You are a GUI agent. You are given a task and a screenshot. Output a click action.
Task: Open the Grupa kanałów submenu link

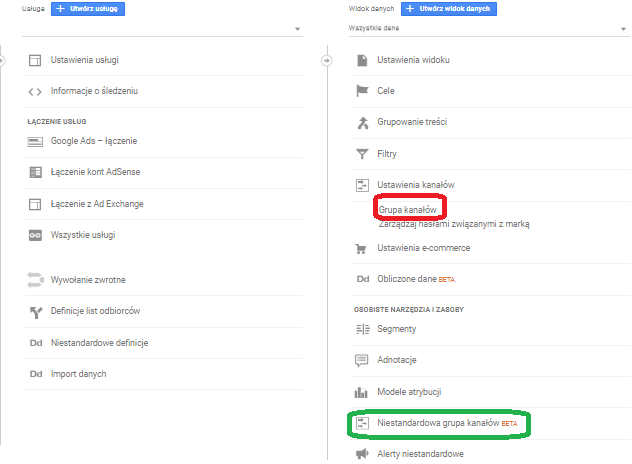tap(408, 210)
